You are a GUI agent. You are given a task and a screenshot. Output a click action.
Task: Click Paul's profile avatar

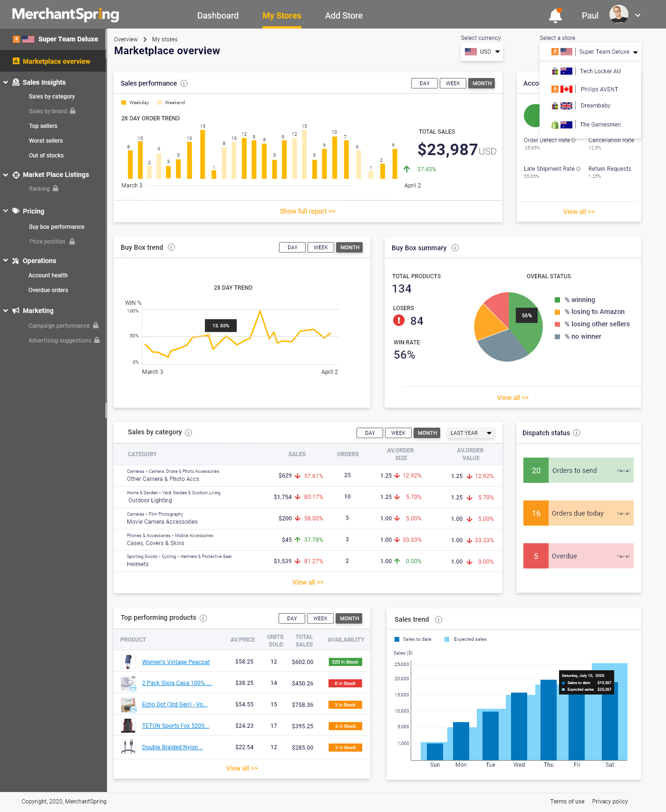[x=618, y=15]
